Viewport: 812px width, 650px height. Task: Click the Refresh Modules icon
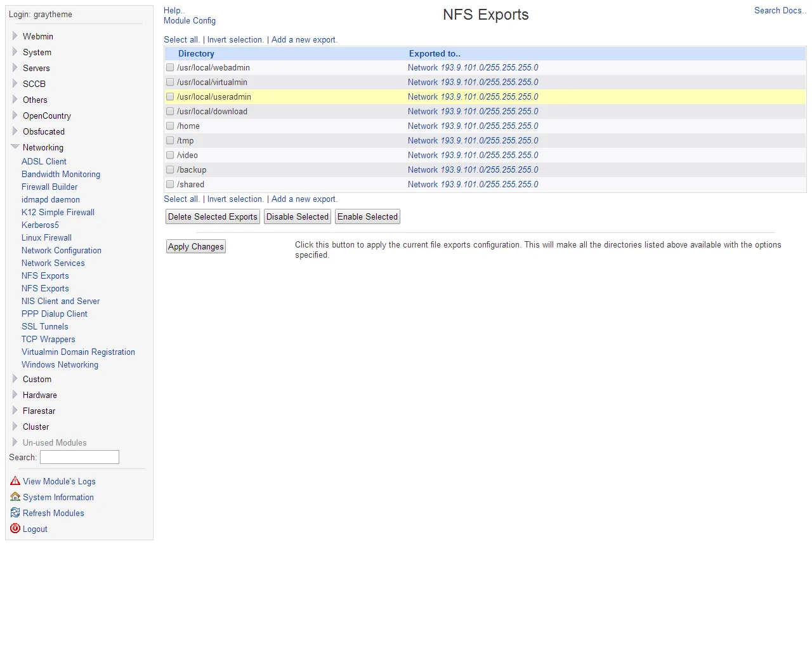(x=15, y=513)
